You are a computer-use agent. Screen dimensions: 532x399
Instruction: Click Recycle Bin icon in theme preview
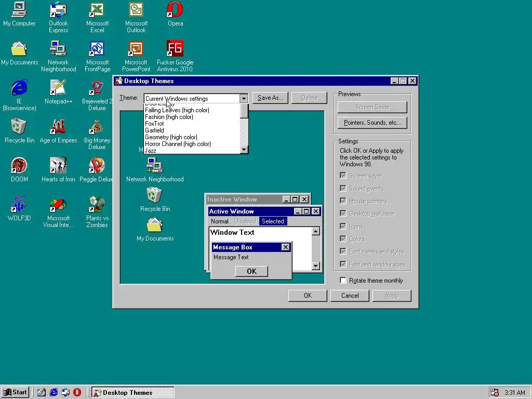coord(155,199)
